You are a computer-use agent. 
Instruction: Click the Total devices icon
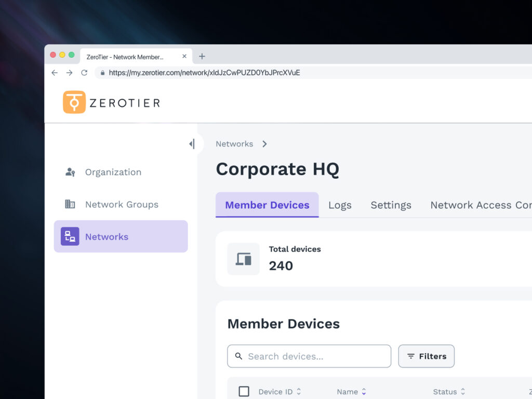pyautogui.click(x=243, y=259)
